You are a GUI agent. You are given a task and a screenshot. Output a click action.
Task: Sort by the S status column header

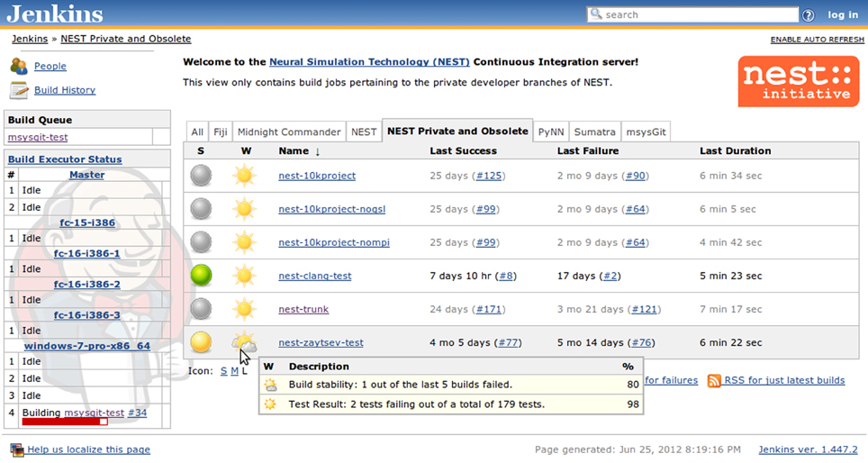(201, 150)
